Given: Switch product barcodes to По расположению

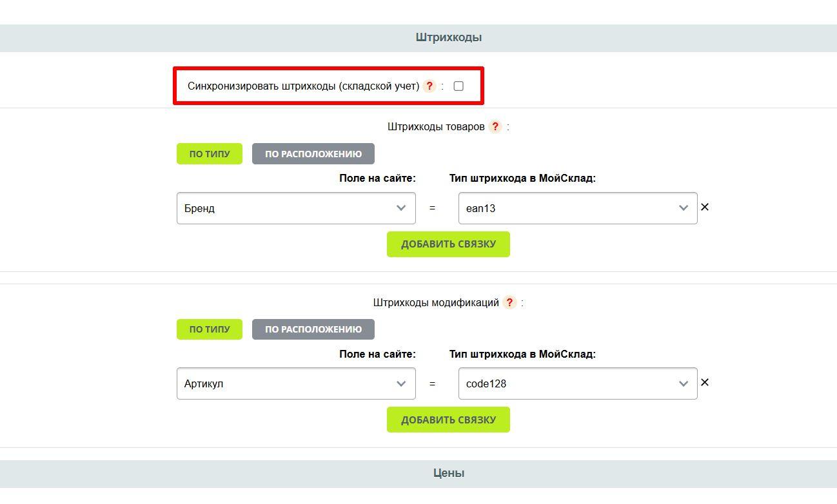Looking at the screenshot, I should click(x=313, y=154).
